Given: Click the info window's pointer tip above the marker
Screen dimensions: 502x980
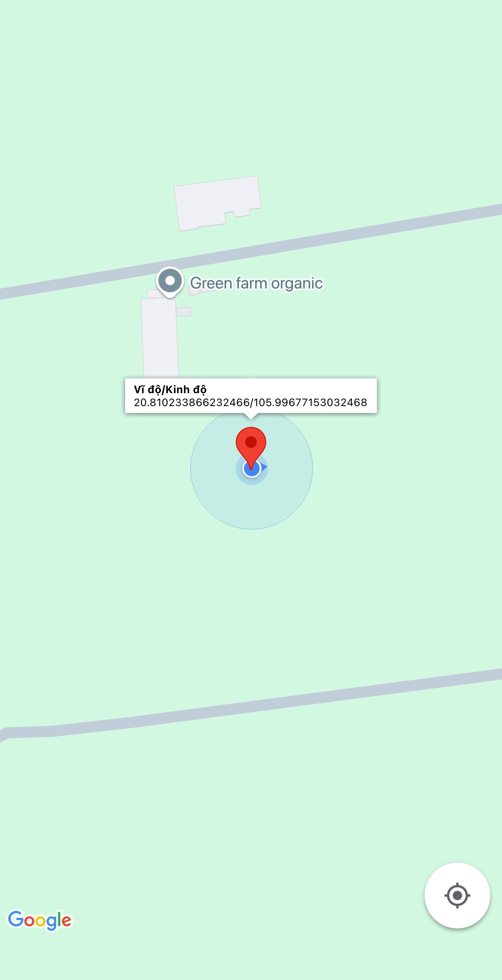Looking at the screenshot, I should pyautogui.click(x=251, y=417).
